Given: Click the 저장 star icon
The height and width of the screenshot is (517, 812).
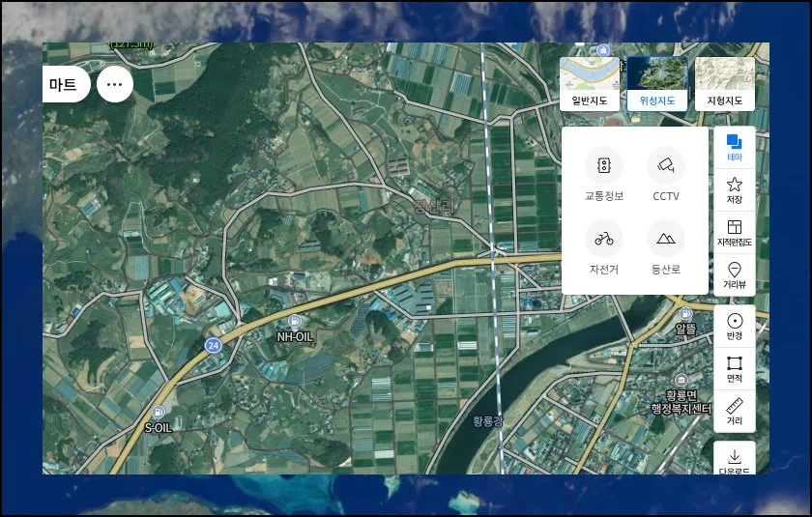Looking at the screenshot, I should point(734,188).
